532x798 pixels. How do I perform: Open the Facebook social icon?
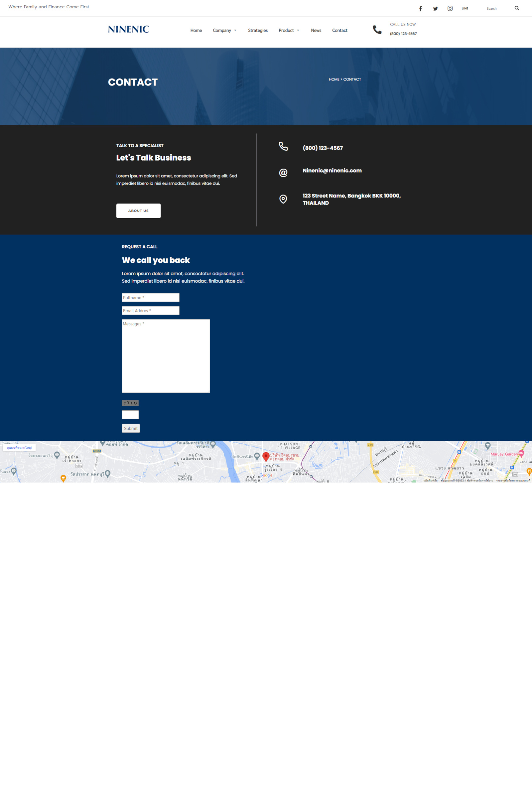[420, 9]
